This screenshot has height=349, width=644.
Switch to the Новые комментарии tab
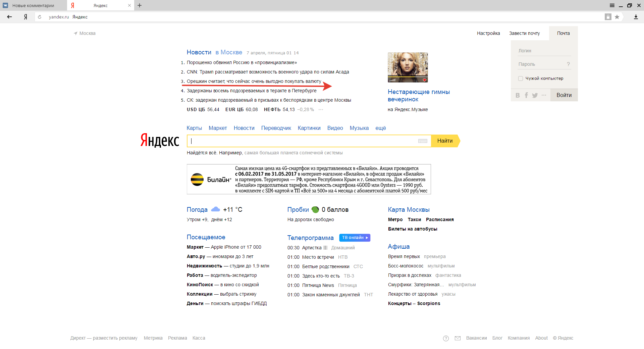34,5
